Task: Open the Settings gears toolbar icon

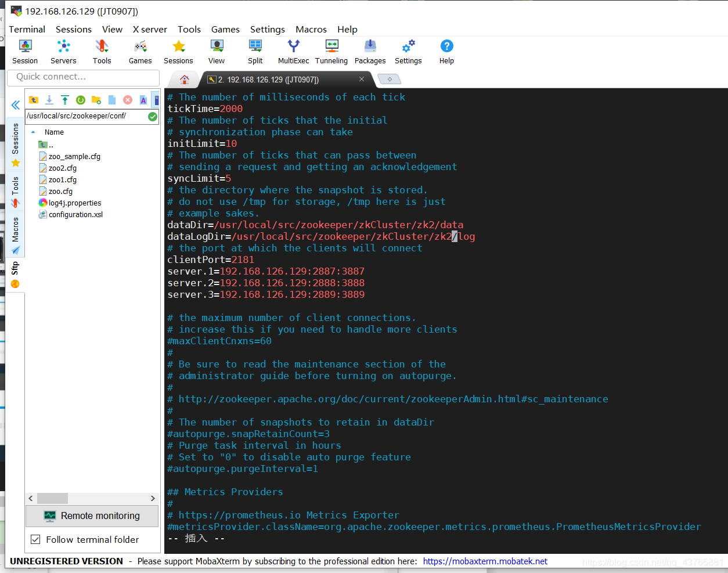Action: pyautogui.click(x=408, y=52)
